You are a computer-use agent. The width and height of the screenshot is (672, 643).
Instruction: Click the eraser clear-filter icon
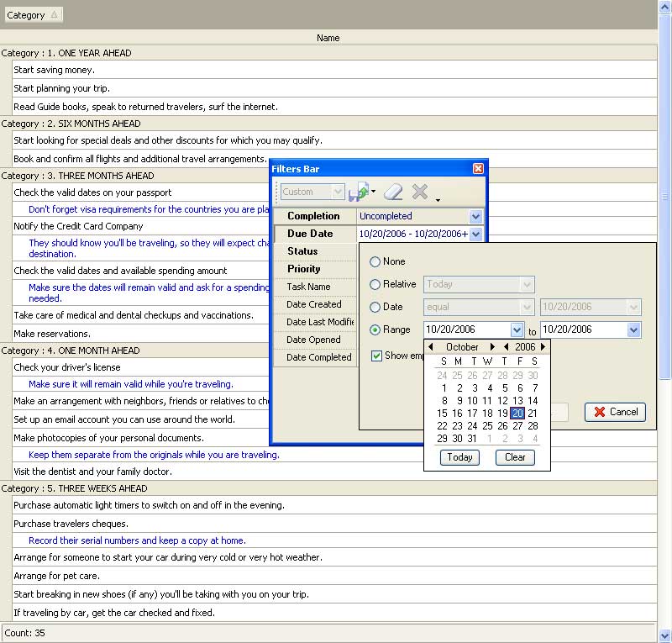pos(393,192)
